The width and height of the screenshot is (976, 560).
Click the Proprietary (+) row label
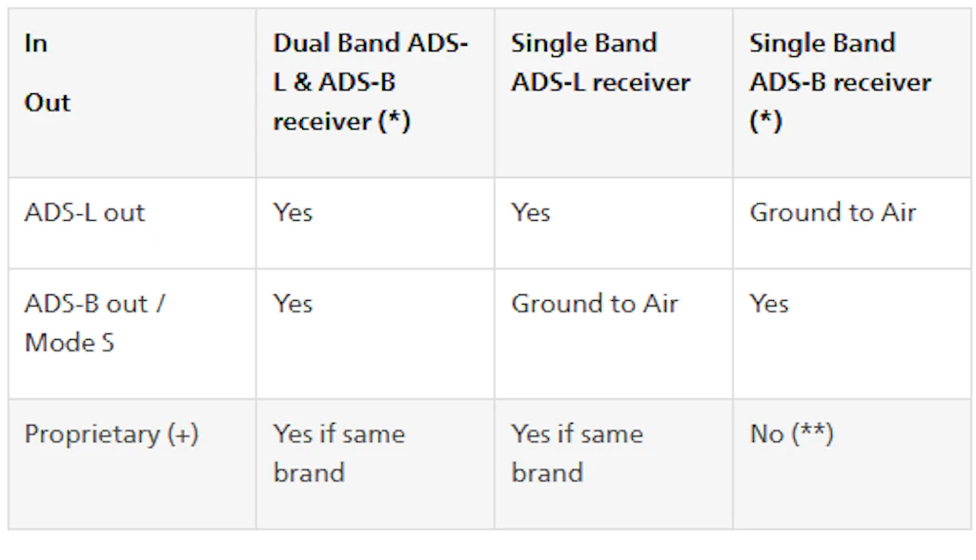pos(112,434)
